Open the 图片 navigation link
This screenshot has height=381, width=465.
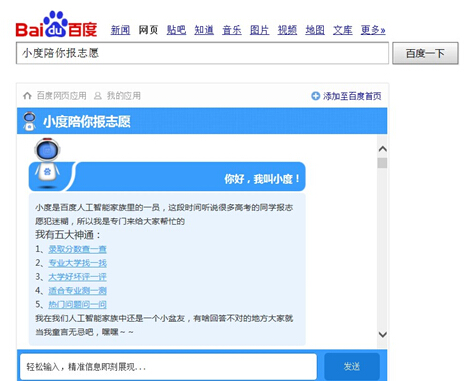point(259,30)
